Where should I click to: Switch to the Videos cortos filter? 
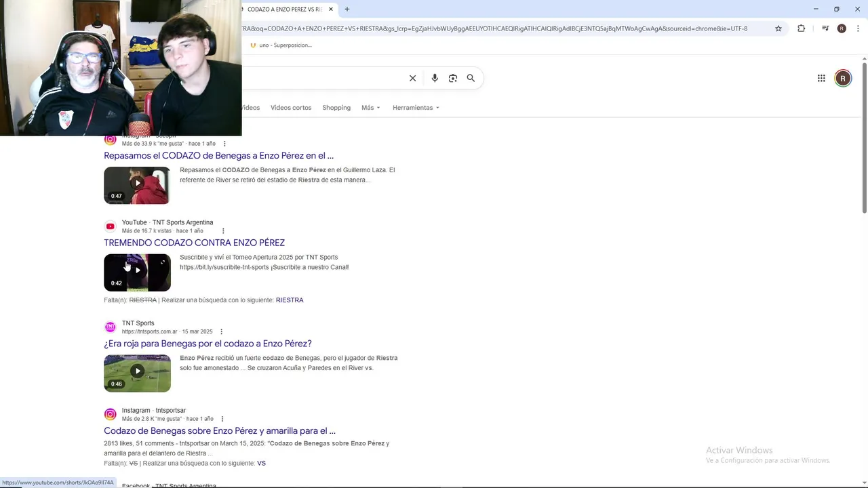[291, 108]
